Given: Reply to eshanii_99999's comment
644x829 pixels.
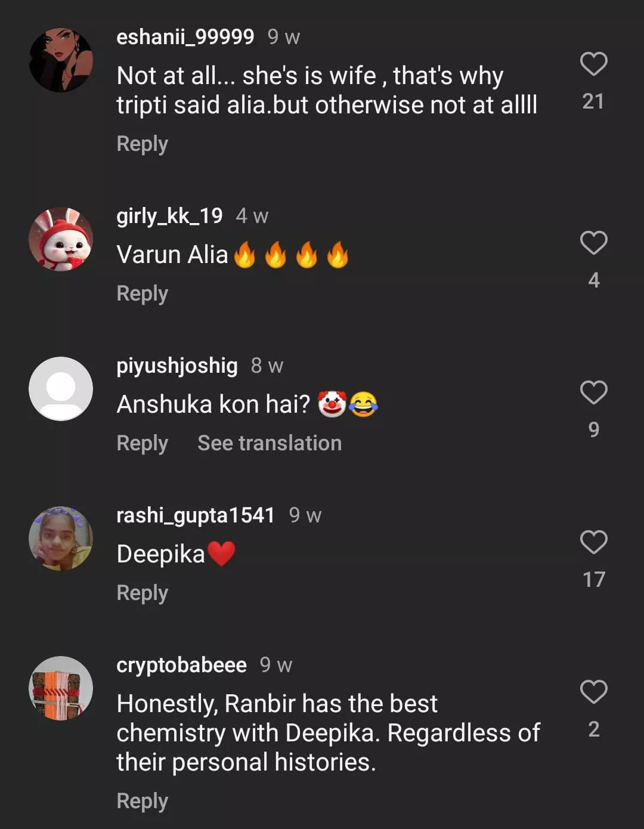Looking at the screenshot, I should click(x=142, y=144).
